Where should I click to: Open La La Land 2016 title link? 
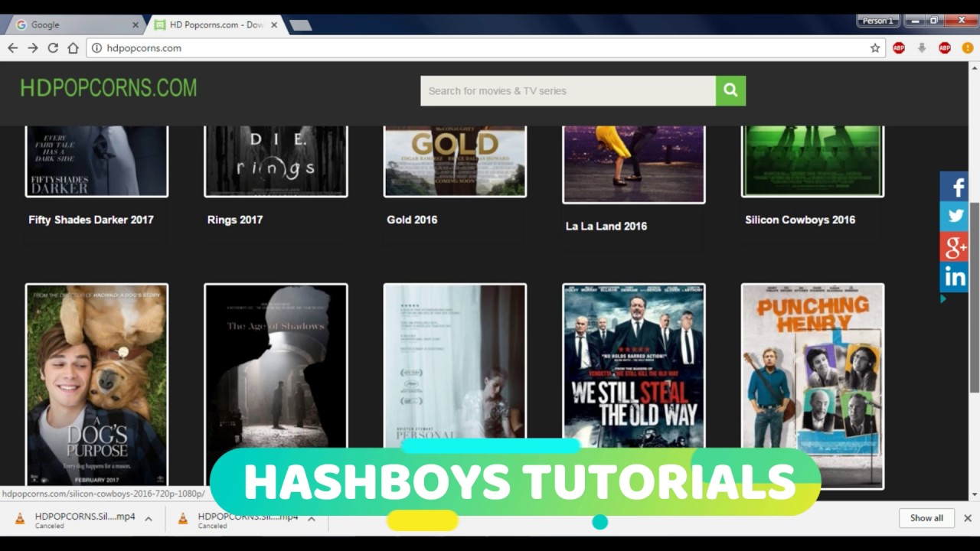pos(606,226)
